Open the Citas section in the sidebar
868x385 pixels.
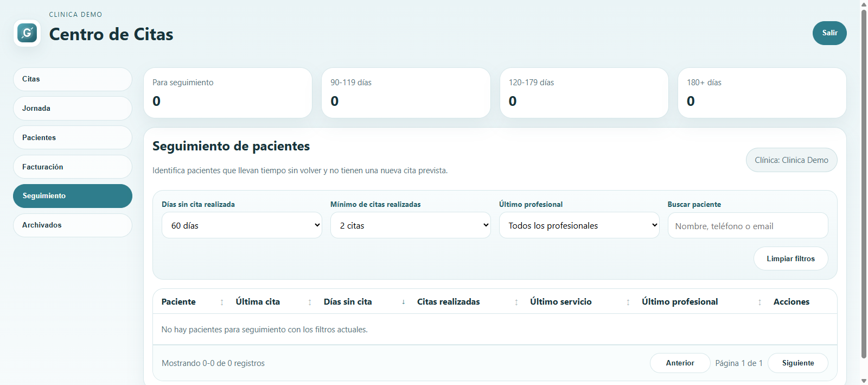click(x=73, y=79)
